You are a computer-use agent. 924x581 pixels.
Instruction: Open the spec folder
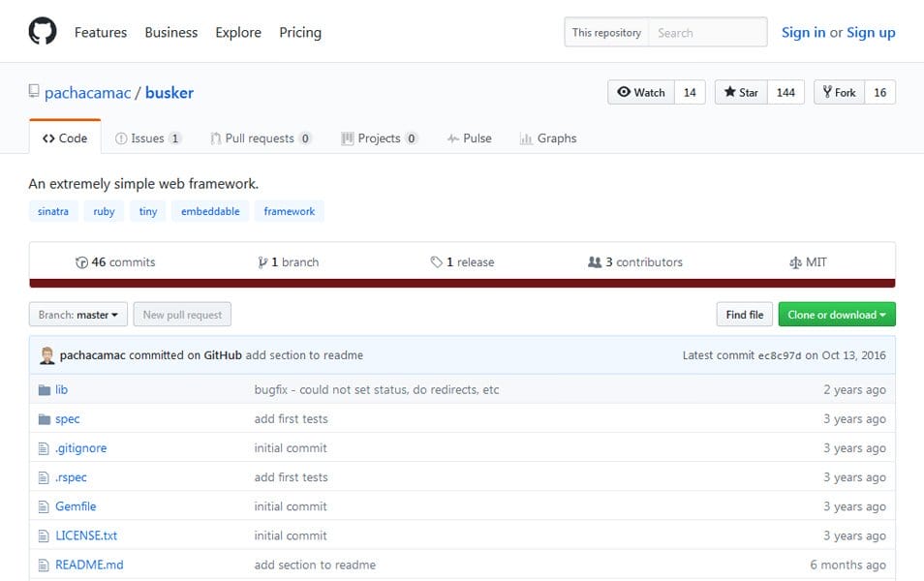click(x=67, y=419)
